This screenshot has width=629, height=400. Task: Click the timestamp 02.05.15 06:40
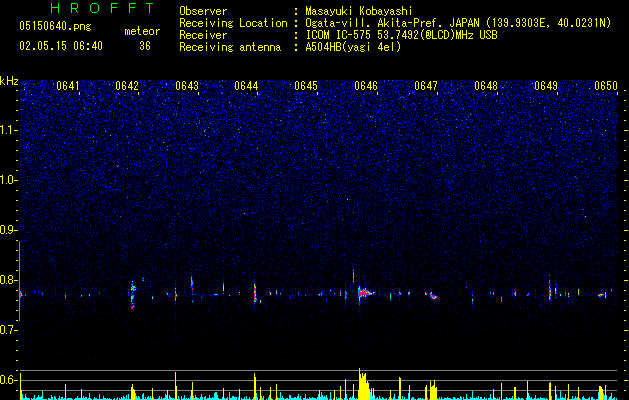pos(61,46)
